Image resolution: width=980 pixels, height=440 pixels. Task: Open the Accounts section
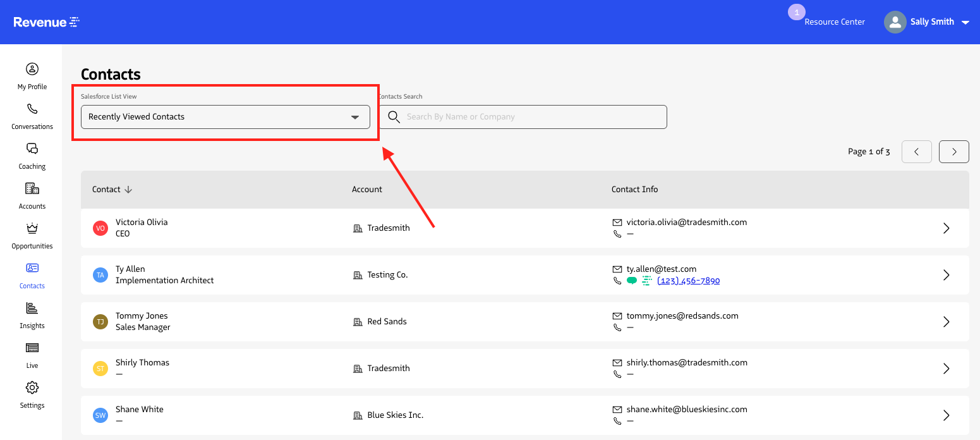pyautogui.click(x=32, y=195)
